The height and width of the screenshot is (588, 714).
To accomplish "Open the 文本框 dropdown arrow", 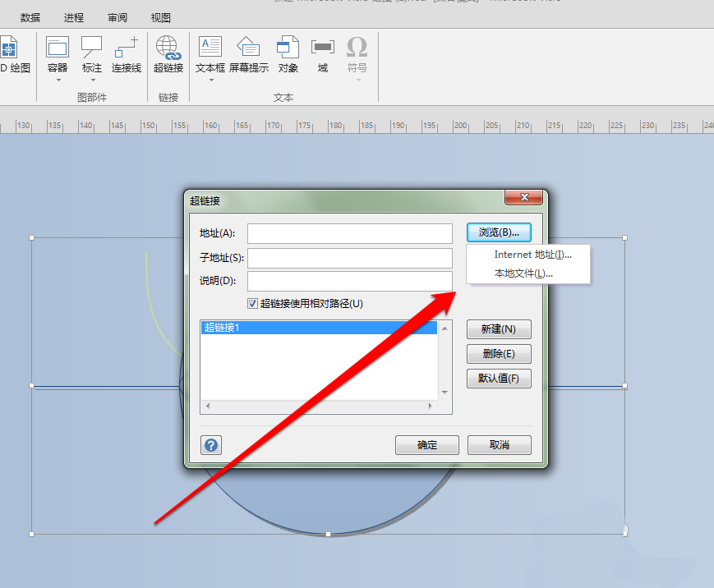I will point(210,79).
